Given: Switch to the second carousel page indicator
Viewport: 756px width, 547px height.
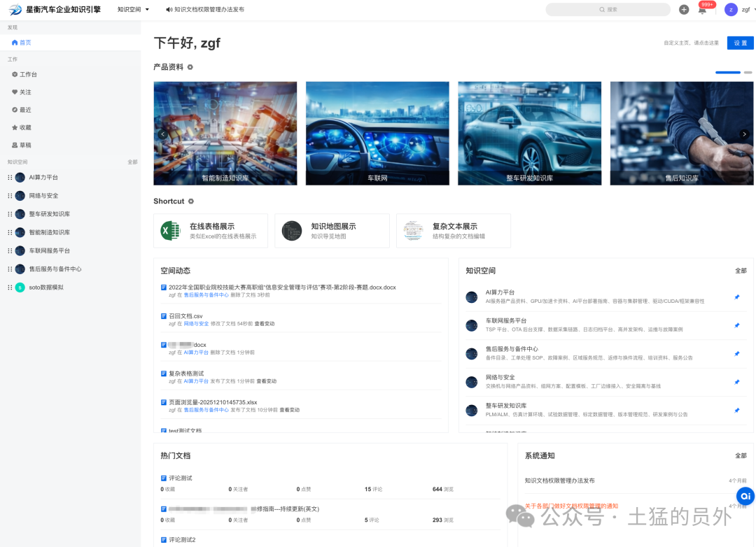Looking at the screenshot, I should (x=748, y=72).
